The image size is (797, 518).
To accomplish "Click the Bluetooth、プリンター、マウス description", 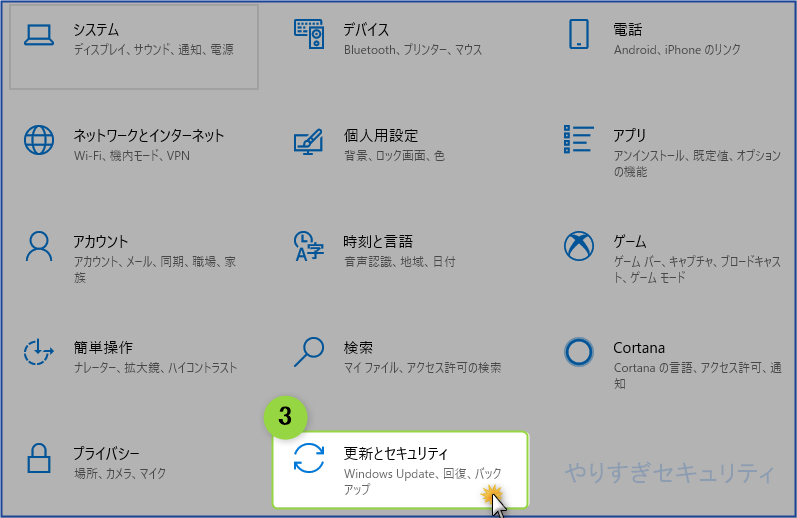I will (x=413, y=50).
